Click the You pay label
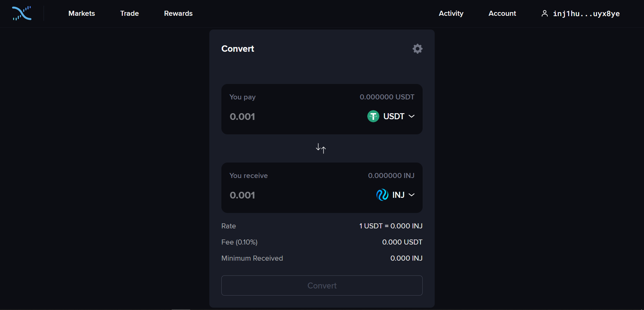The image size is (644, 310). tap(243, 97)
